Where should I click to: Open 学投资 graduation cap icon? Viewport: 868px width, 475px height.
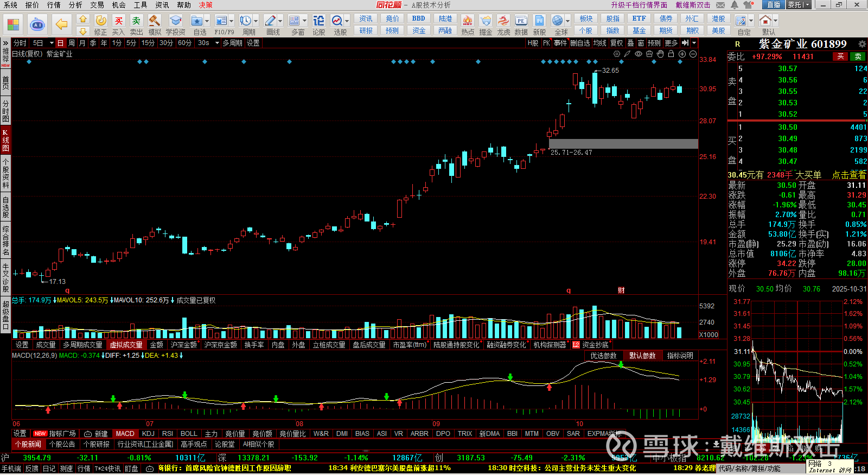175,21
